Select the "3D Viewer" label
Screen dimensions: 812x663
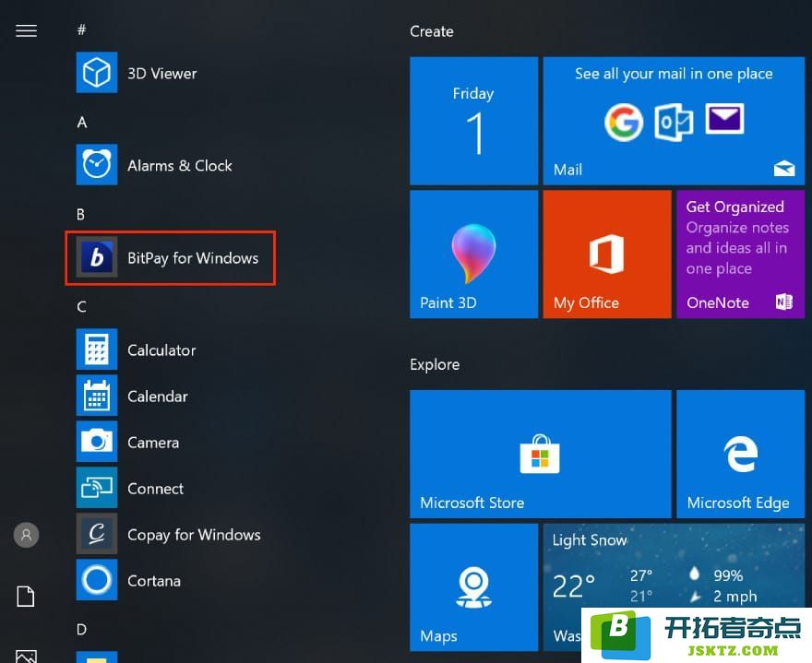click(x=162, y=74)
